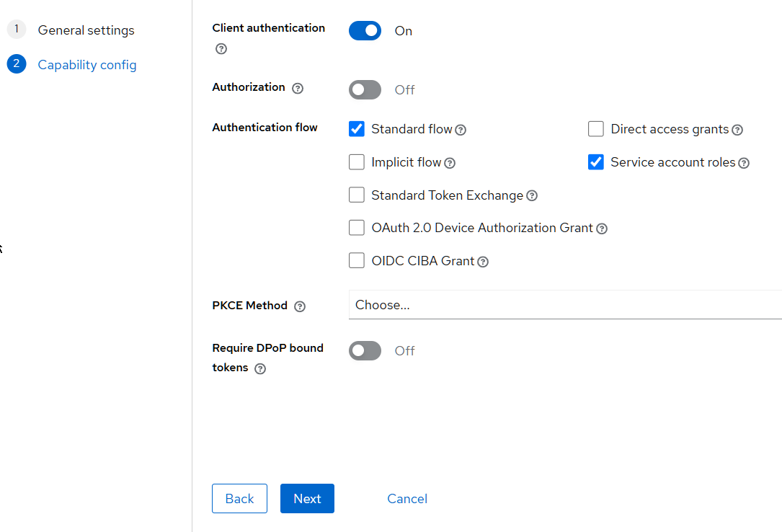Image resolution: width=782 pixels, height=532 pixels.
Task: Click the Next button
Action: click(307, 499)
